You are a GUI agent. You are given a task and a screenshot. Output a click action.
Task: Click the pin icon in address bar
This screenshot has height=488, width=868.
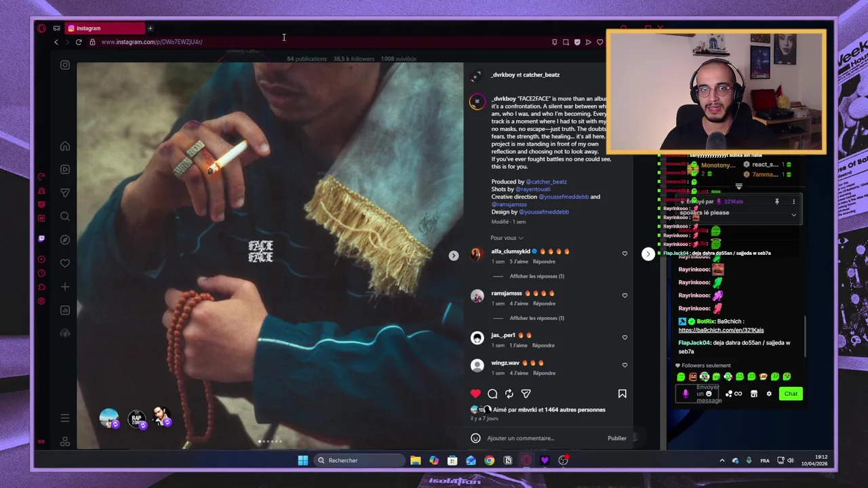point(554,42)
